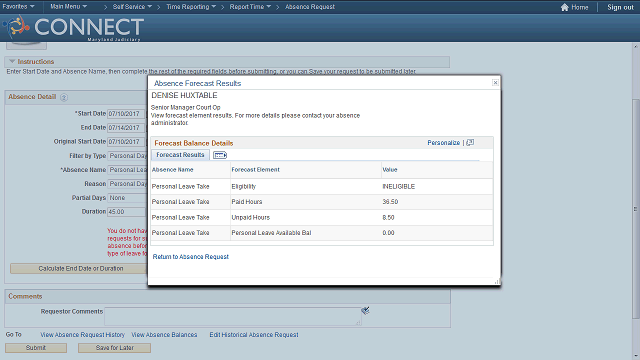Expand the Report Time breadcrumb menu
This screenshot has height=360, width=640.
pos(250,7)
